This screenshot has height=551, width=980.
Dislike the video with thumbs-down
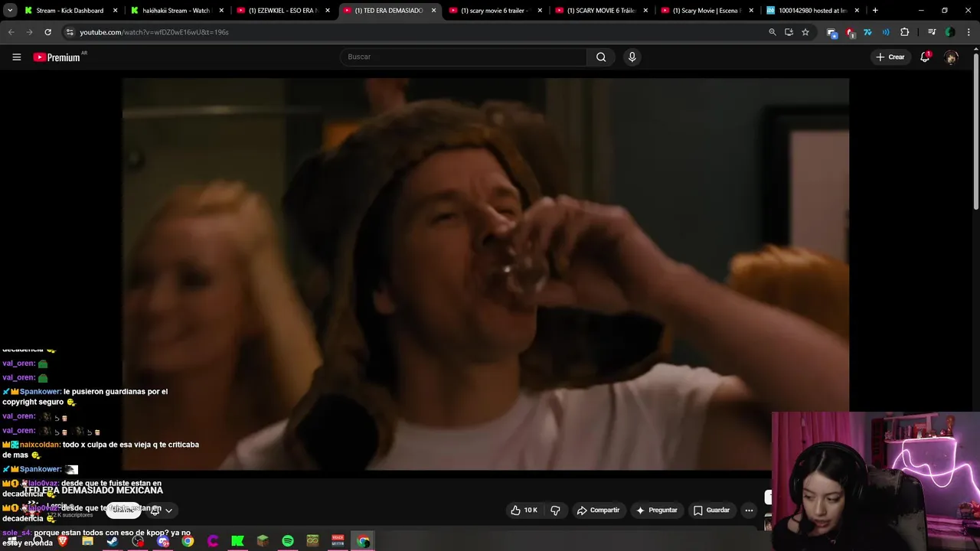tap(556, 510)
